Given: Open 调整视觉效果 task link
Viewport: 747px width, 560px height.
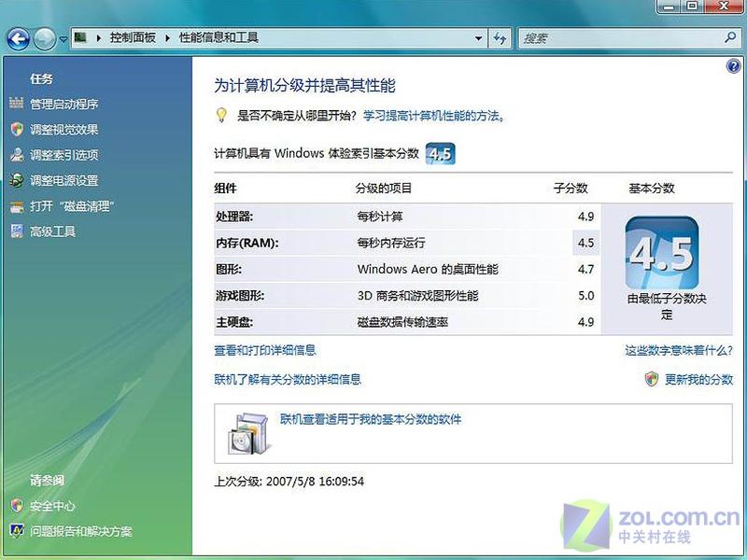Looking at the screenshot, I should click(x=64, y=130).
